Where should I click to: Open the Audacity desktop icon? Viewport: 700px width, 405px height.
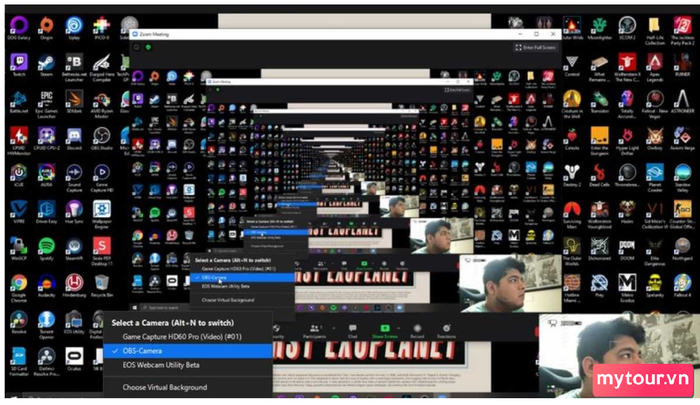coord(46,286)
